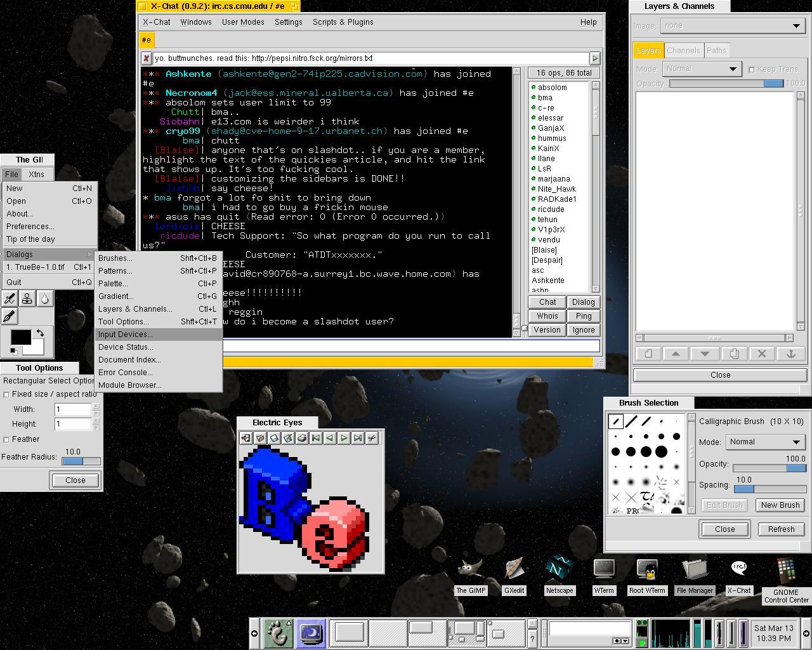Click the Feather Radius slider
Screen dimensions: 812x650
[81, 461]
